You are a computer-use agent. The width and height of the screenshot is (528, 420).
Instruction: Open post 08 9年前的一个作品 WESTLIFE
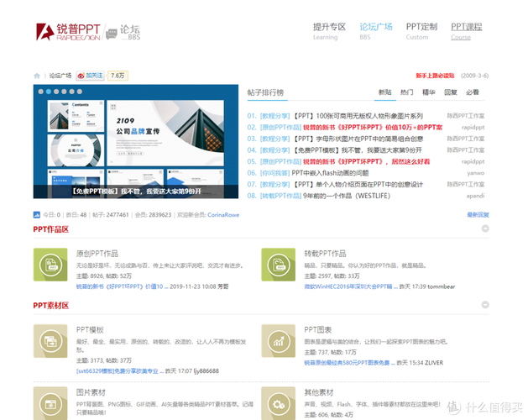point(347,196)
